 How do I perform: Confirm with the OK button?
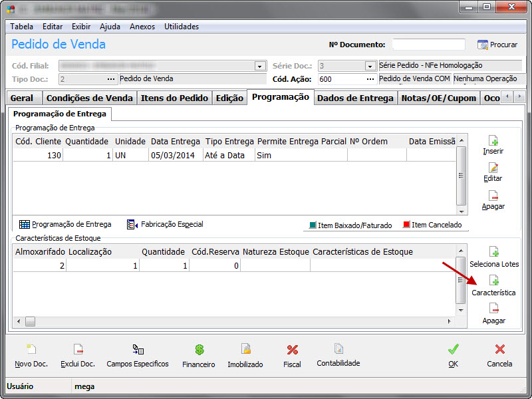point(453,356)
